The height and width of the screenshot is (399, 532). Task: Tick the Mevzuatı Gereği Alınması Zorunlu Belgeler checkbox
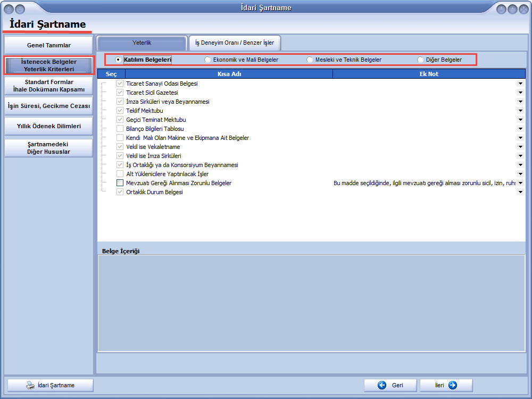(x=120, y=183)
